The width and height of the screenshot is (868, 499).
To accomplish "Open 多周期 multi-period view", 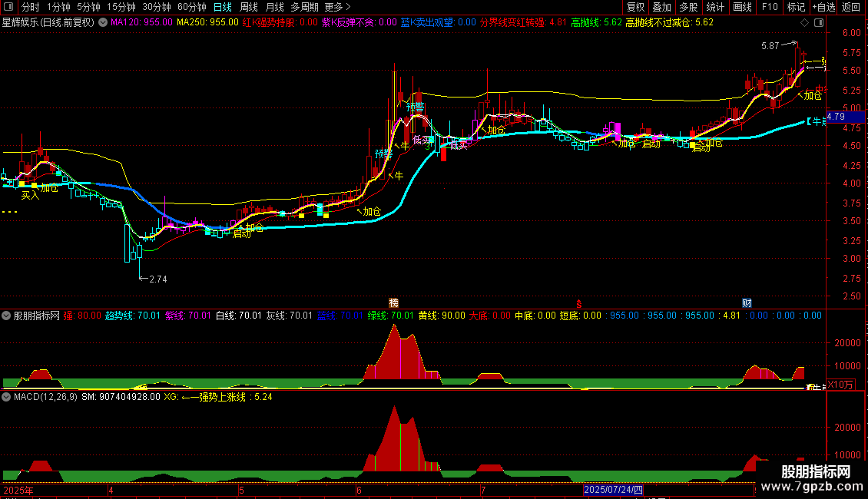I will (304, 7).
